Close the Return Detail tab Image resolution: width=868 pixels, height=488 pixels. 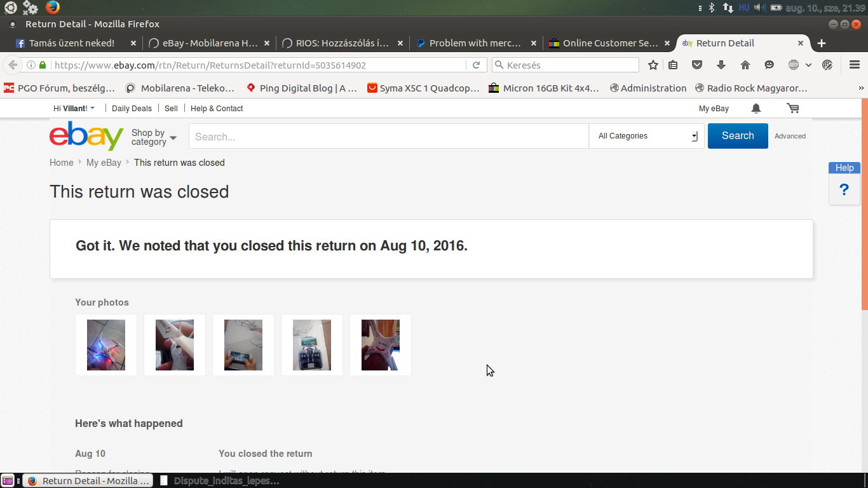tap(801, 43)
